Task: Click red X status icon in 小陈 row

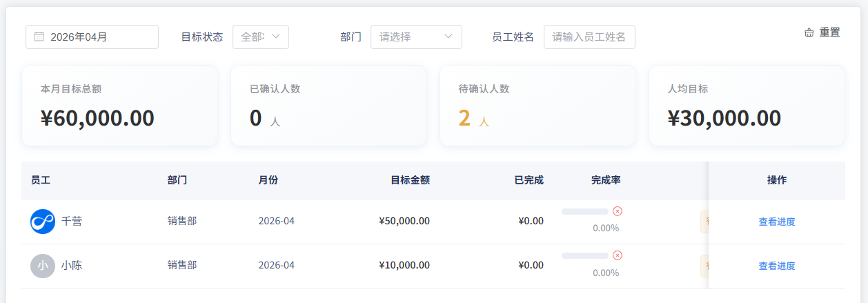Action: 618,255
